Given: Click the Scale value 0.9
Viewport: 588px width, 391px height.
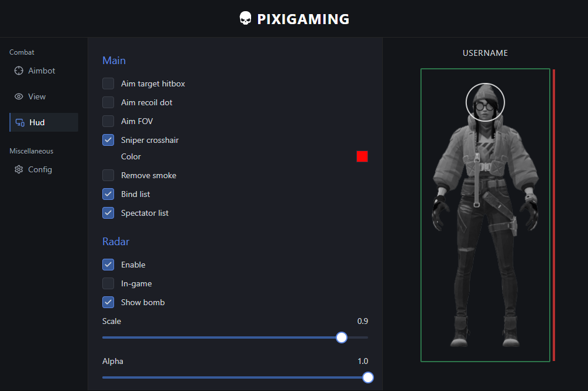Looking at the screenshot, I should point(363,321).
